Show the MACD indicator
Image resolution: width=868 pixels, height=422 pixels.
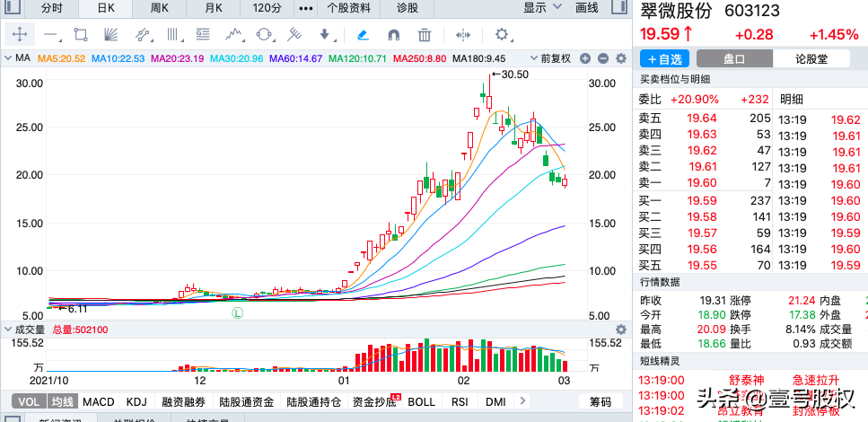(x=98, y=402)
